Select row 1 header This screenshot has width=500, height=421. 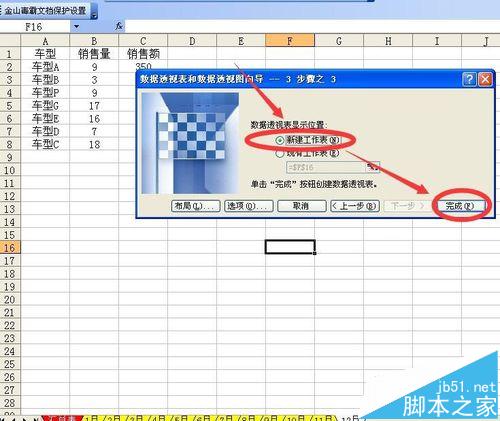point(10,54)
